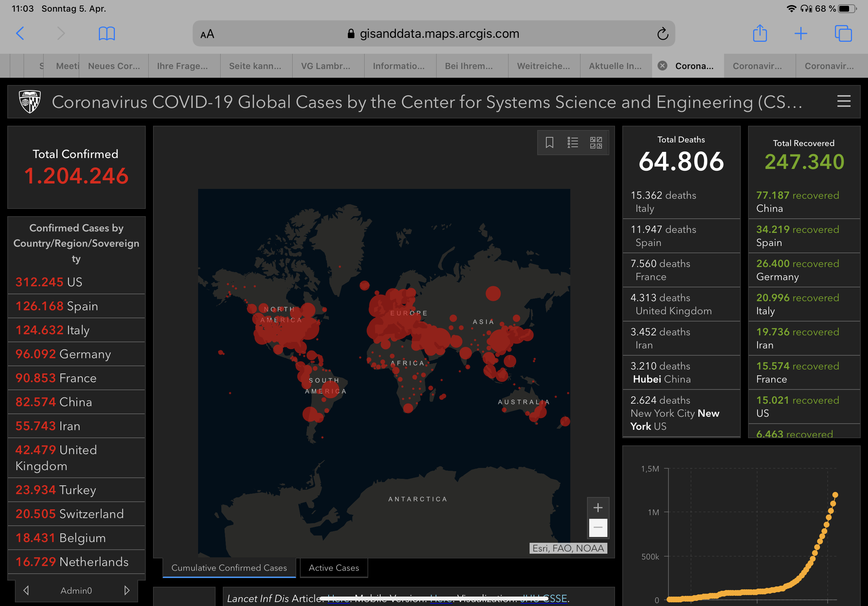Open reader text size AA menu

(x=207, y=35)
